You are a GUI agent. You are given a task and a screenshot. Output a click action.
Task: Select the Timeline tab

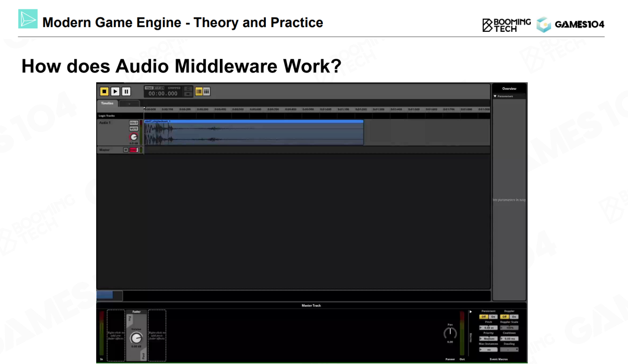pyautogui.click(x=107, y=104)
